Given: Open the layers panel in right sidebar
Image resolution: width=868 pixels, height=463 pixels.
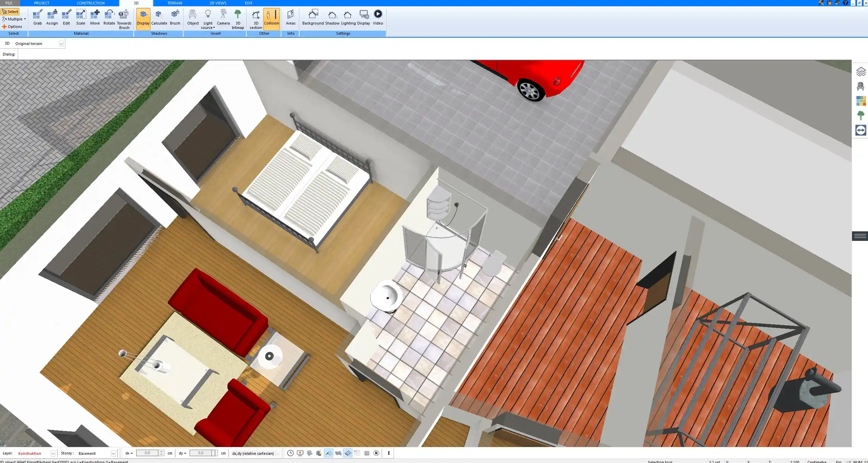Looking at the screenshot, I should coord(861,72).
